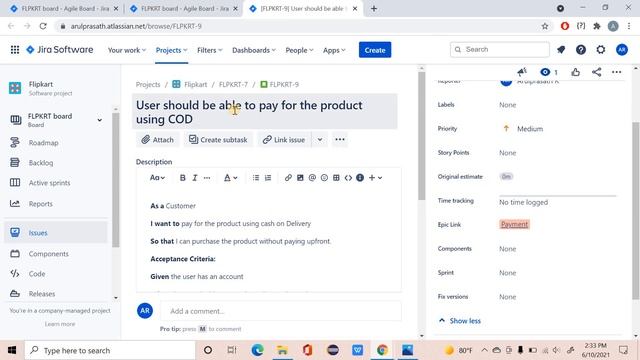Click the time tracking progress bar
Viewport: 640px width, 360px height.
click(x=558, y=196)
